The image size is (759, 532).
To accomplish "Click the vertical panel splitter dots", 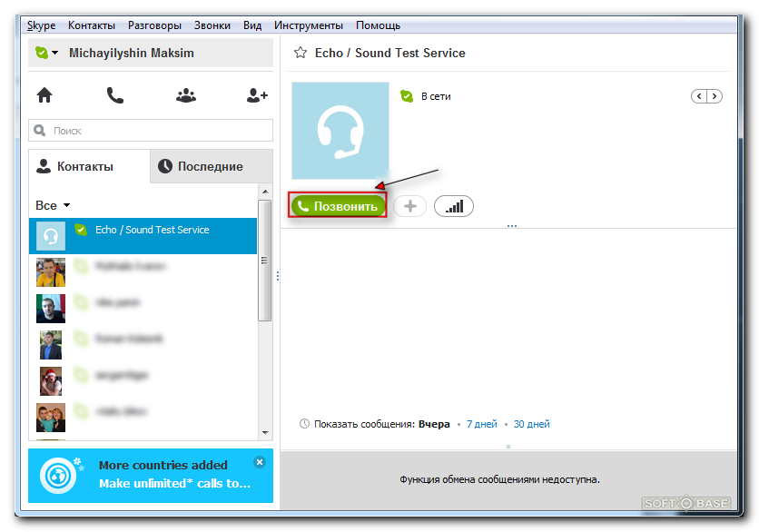I will click(x=278, y=276).
